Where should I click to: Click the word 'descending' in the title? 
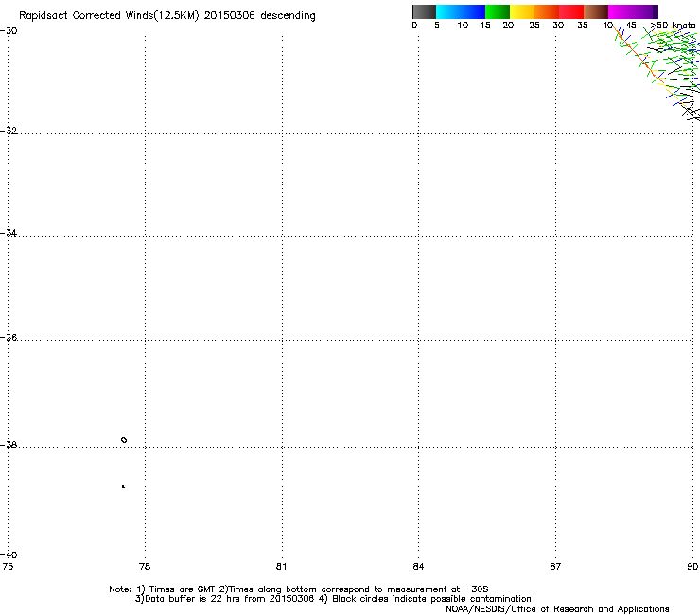(x=288, y=16)
